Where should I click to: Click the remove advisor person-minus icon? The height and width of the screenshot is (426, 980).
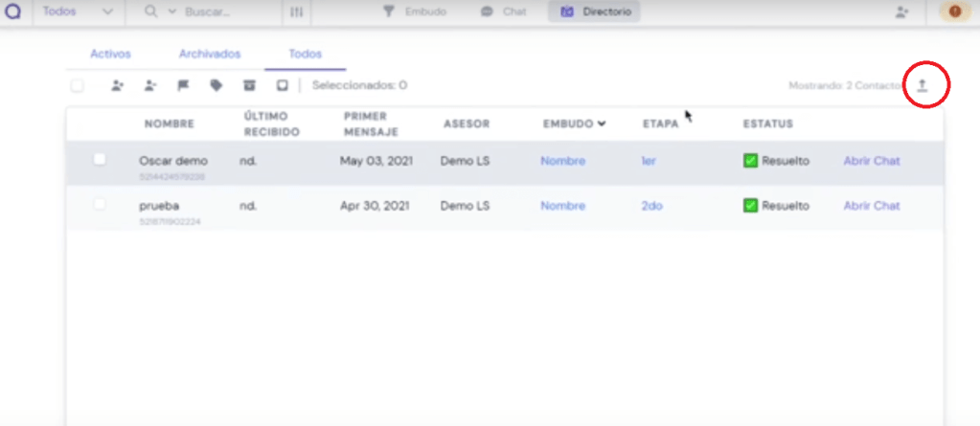pyautogui.click(x=150, y=85)
